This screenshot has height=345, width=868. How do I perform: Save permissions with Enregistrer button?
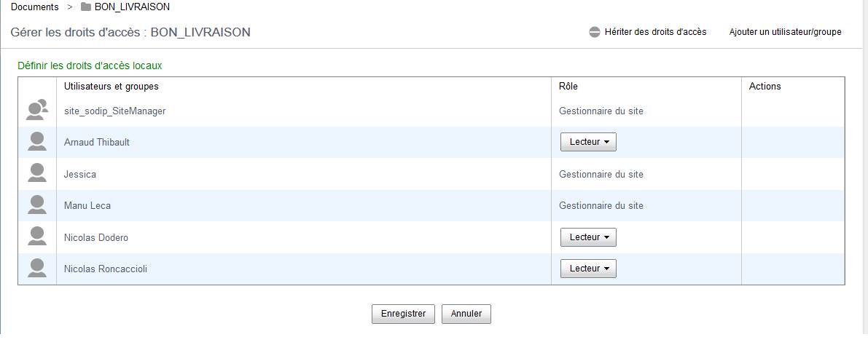(x=403, y=314)
